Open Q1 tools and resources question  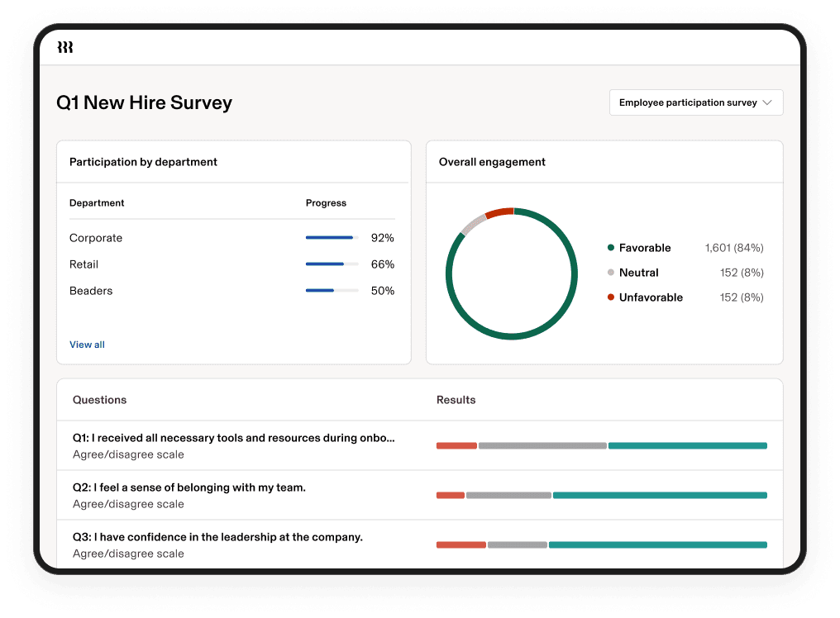click(x=234, y=438)
